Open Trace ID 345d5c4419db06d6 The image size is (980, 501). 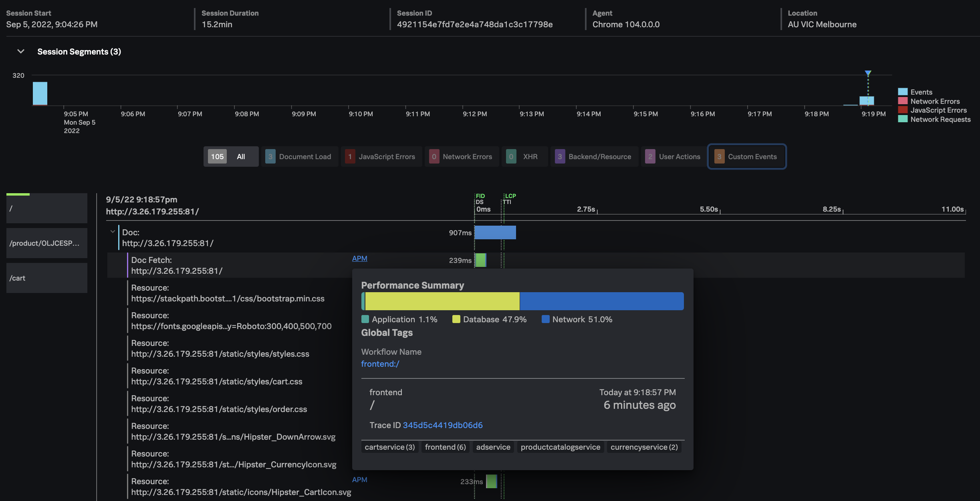tap(443, 425)
